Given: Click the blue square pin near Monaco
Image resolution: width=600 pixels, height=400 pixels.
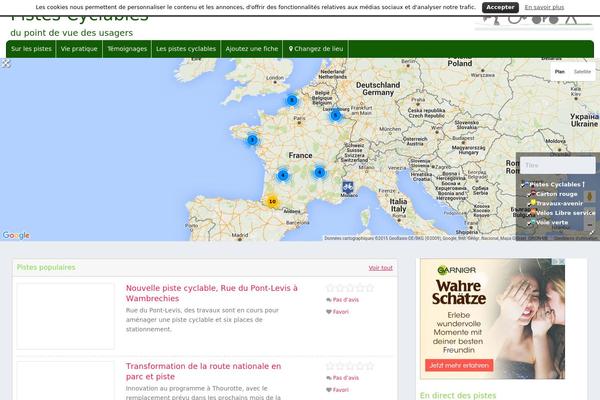Looking at the screenshot, I should tap(347, 187).
